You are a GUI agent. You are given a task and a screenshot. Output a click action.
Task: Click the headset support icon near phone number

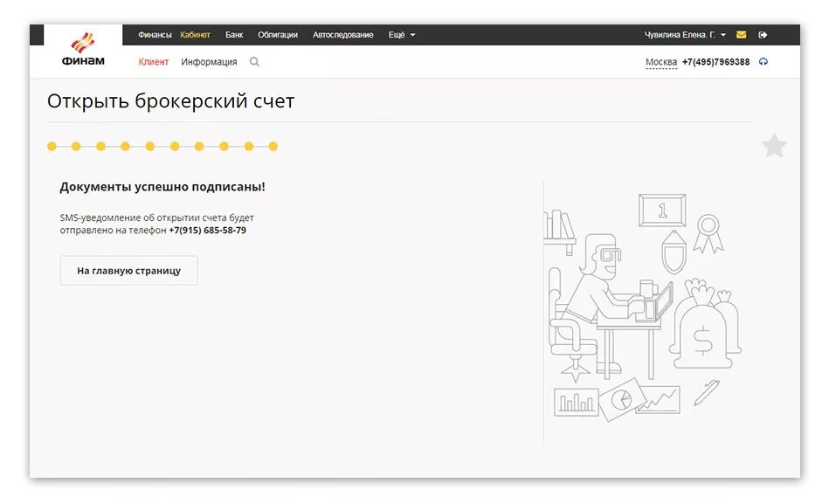click(x=763, y=61)
